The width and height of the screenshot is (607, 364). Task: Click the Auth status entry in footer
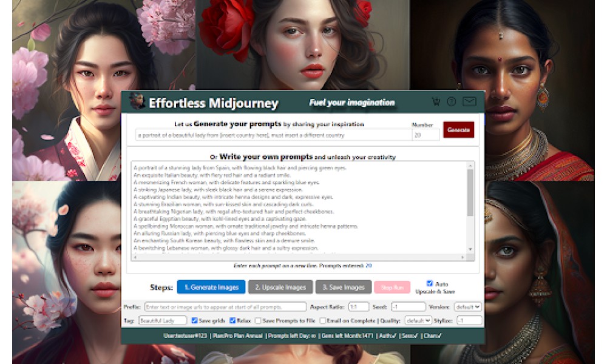[387, 335]
